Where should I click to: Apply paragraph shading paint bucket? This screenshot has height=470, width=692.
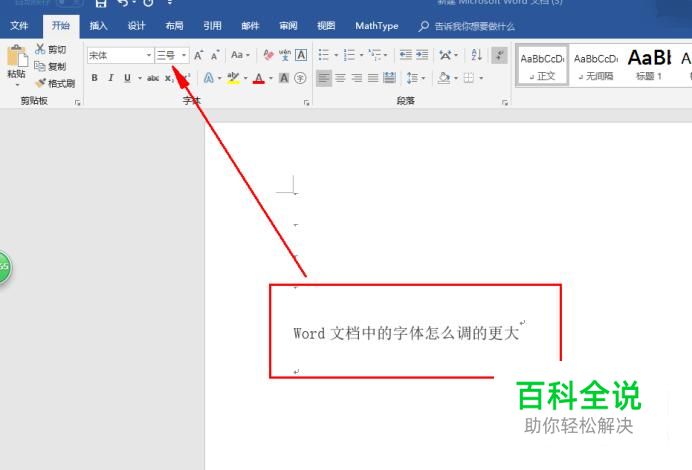point(444,78)
